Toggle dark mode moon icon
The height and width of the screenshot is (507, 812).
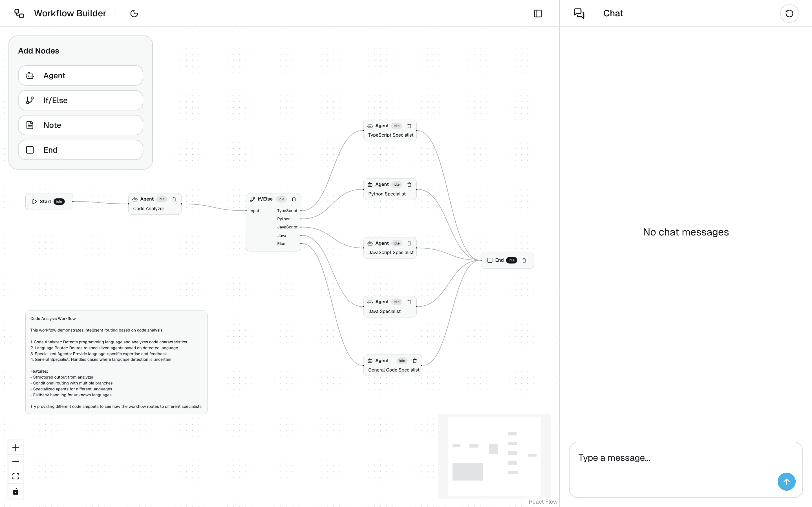[x=134, y=14]
